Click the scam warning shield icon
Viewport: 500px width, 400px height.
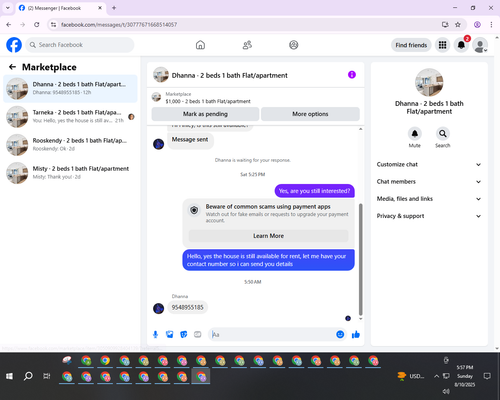[194, 210]
